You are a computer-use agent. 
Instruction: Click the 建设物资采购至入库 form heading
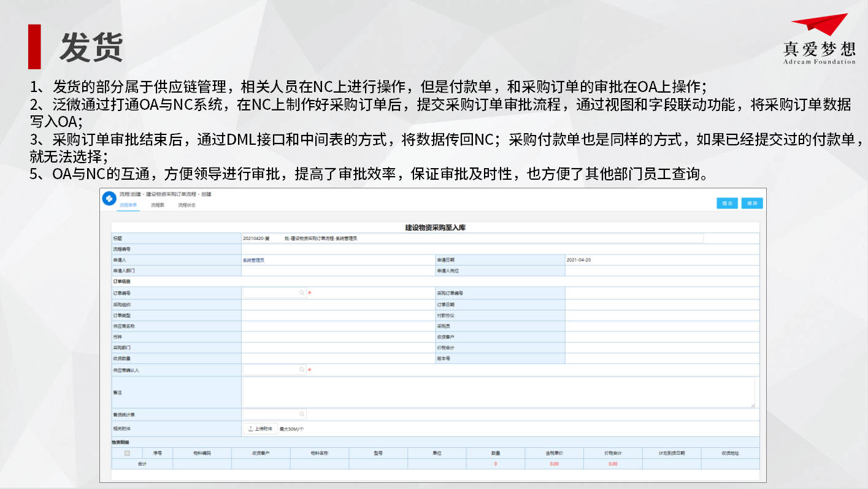(x=436, y=228)
